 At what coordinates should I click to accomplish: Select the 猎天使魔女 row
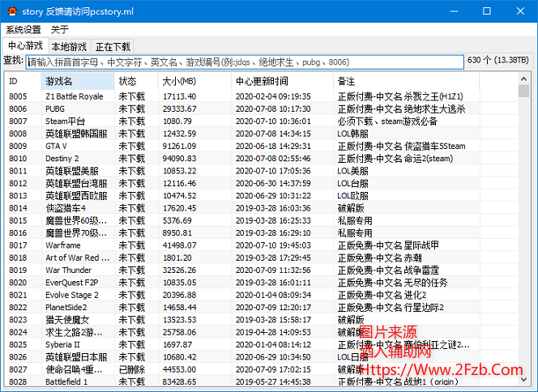coord(262,320)
